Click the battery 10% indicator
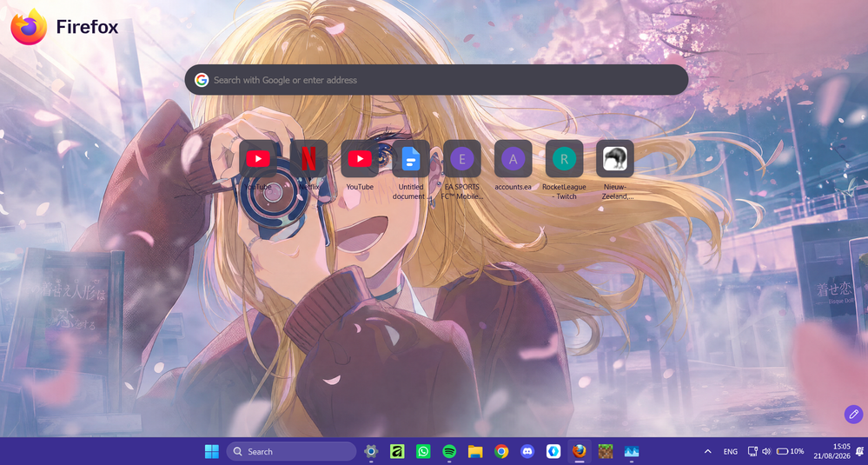 click(790, 452)
